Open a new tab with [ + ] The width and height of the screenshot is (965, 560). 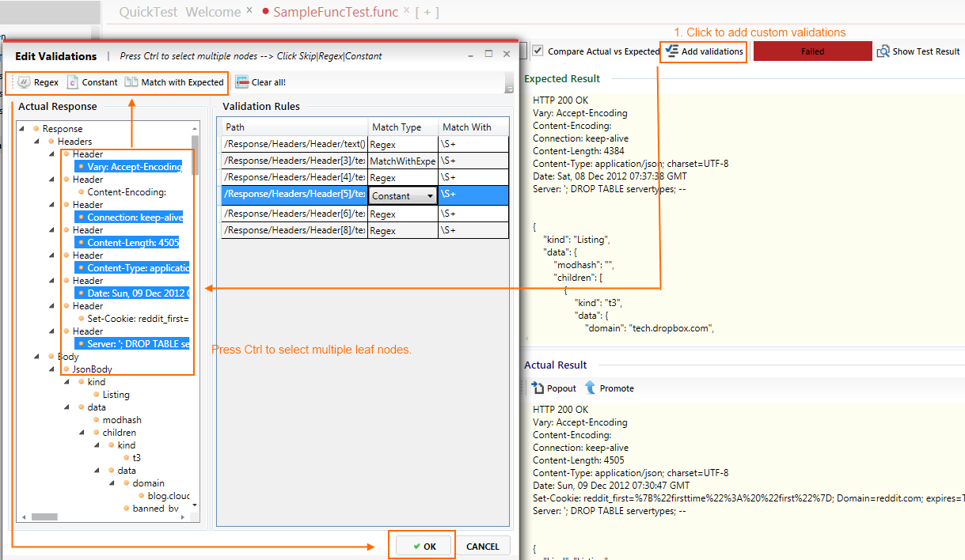[427, 12]
